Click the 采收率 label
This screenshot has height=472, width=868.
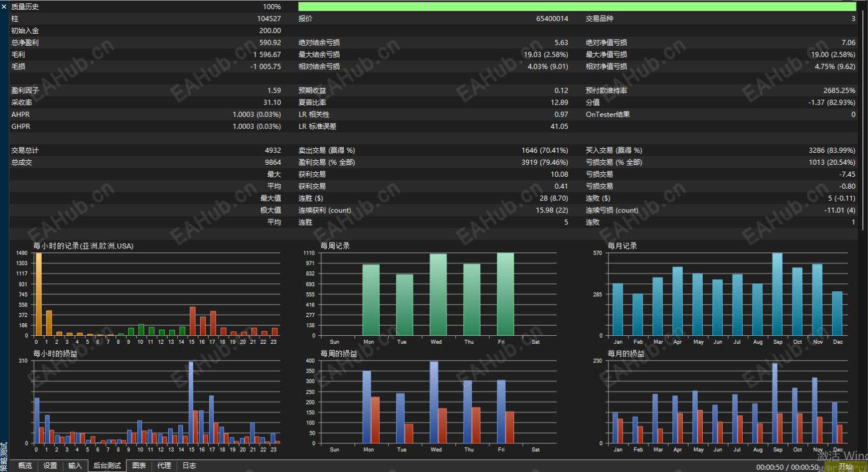22,102
